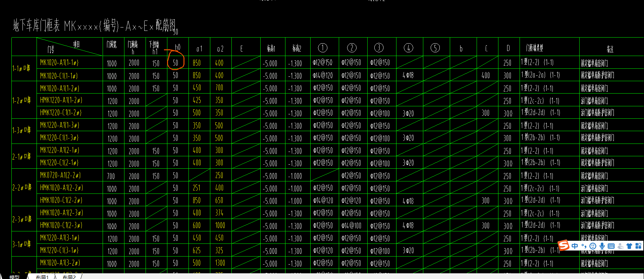The width and height of the screenshot is (644, 279).
Task: Open the Sogou soft keyboard icon
Action: coord(611,246)
